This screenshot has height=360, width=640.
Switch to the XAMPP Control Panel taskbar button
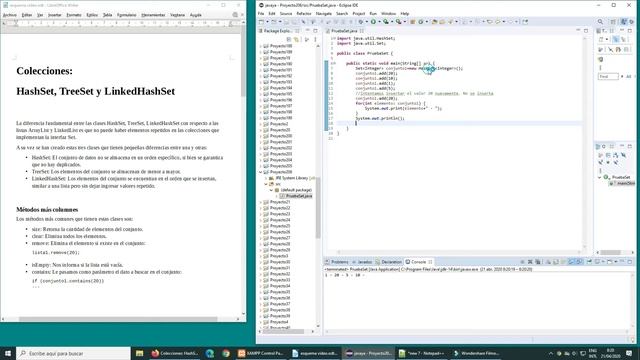pos(260,353)
